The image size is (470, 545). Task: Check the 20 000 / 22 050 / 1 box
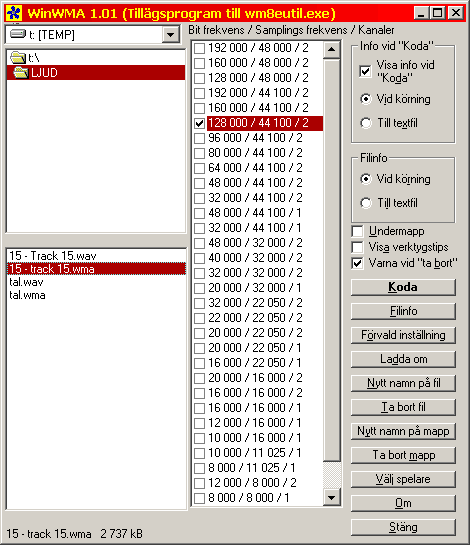pyautogui.click(x=199, y=348)
